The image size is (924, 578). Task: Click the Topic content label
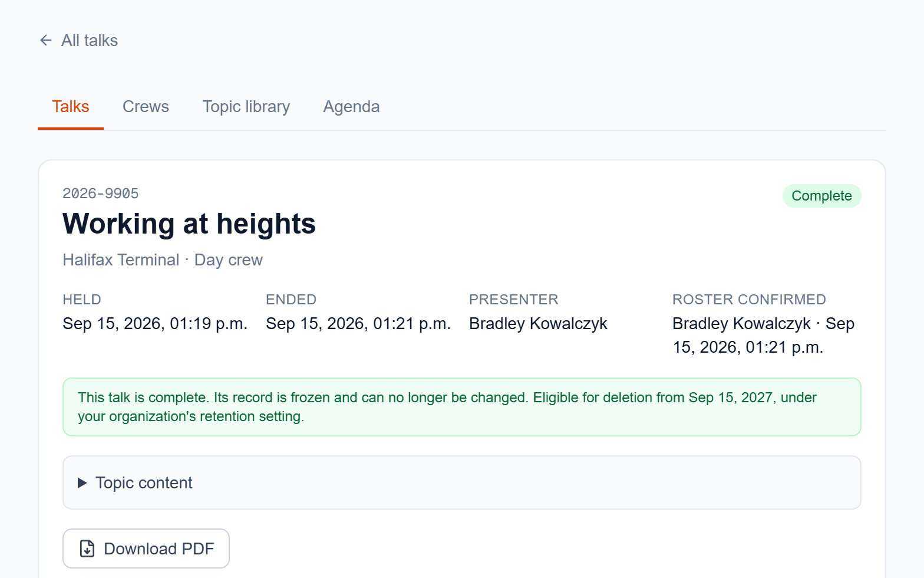(144, 483)
